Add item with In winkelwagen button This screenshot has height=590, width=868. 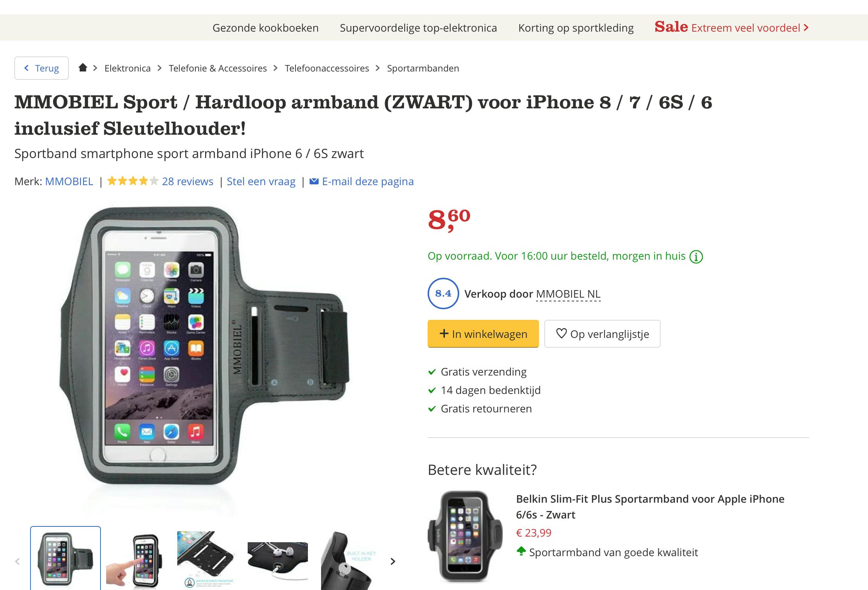483,334
